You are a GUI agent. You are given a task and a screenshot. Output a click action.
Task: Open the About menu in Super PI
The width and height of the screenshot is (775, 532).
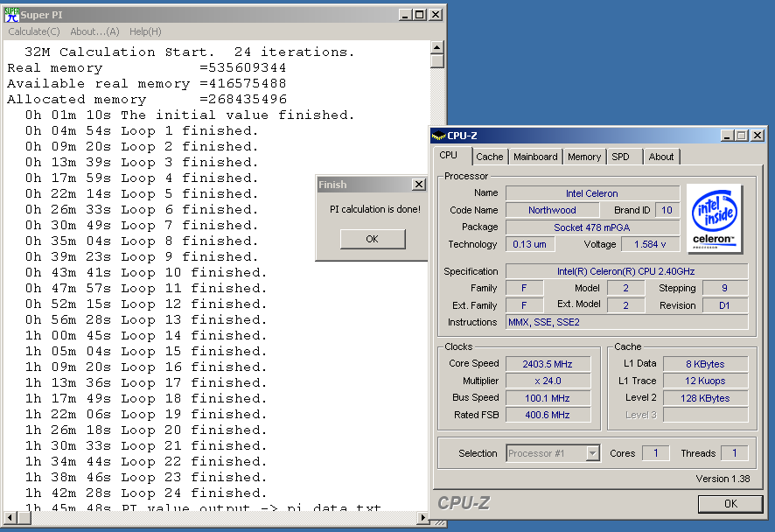pos(94,31)
